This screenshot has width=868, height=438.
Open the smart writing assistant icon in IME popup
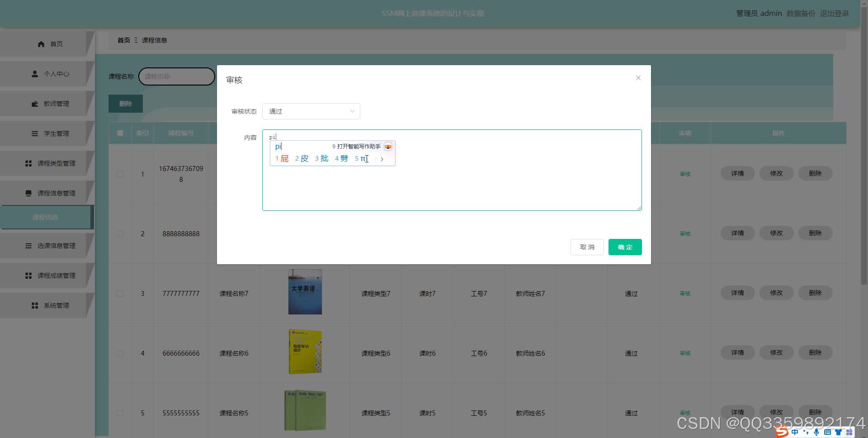[388, 147]
